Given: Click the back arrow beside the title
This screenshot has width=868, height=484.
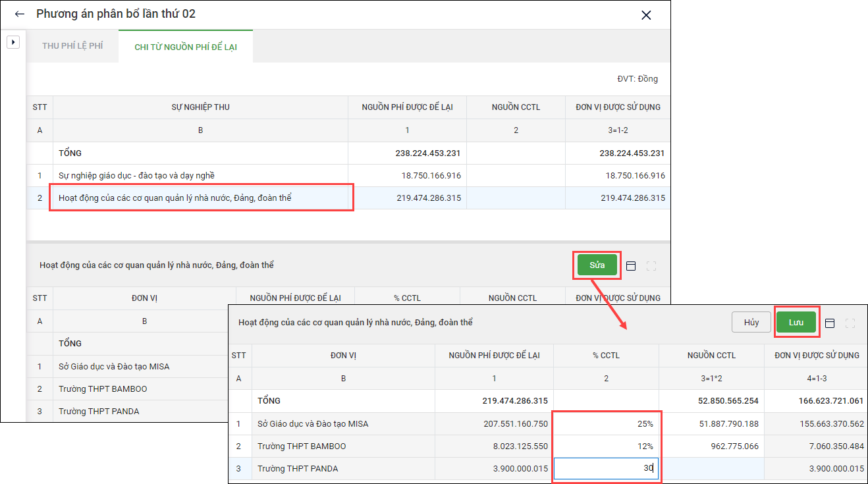Looking at the screenshot, I should 20,14.
